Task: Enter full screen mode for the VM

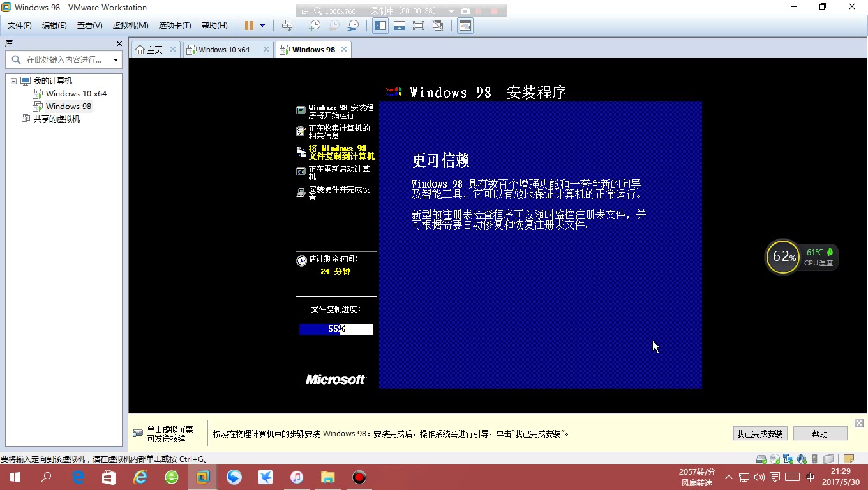Action: (418, 26)
